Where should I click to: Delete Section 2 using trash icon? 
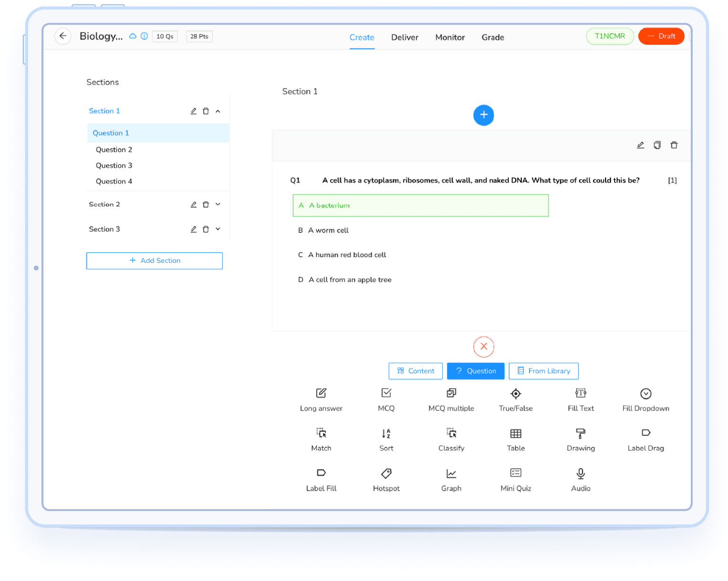click(x=206, y=204)
